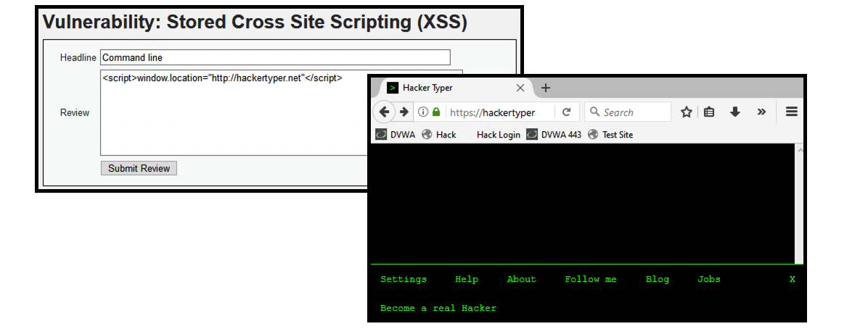Viewport: 868px width, 329px height.
Task: Open Settings in the Hacker Typer menu
Action: click(x=404, y=279)
